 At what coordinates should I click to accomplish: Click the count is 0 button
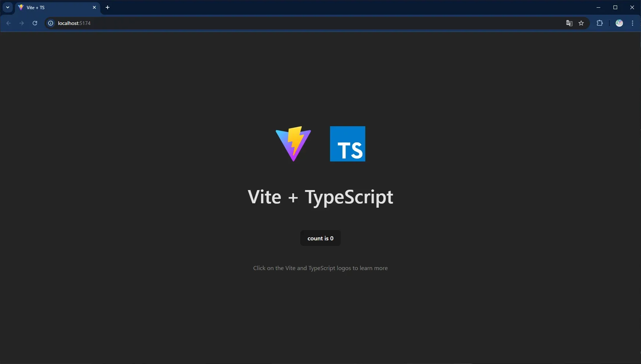click(x=320, y=238)
